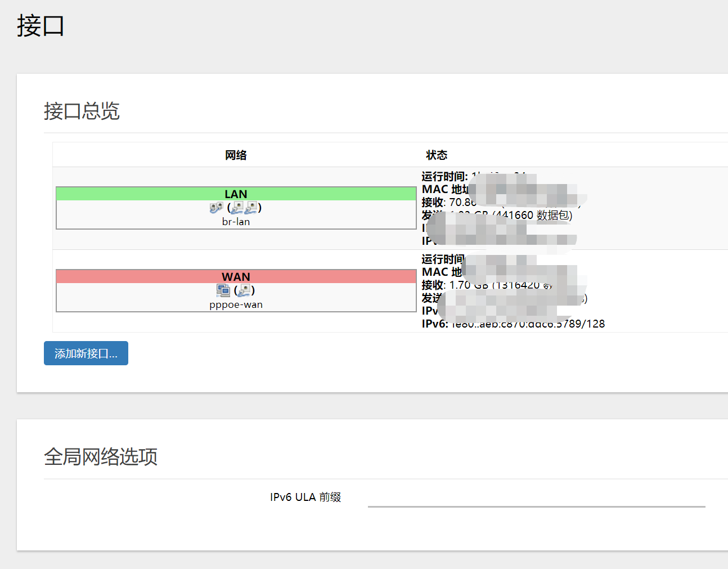Click the pppoe-wan device label
This screenshot has width=728, height=569.
point(236,304)
